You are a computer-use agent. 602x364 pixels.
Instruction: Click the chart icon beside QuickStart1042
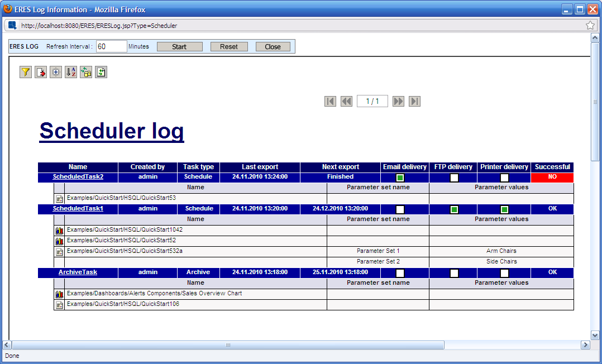(x=60, y=231)
